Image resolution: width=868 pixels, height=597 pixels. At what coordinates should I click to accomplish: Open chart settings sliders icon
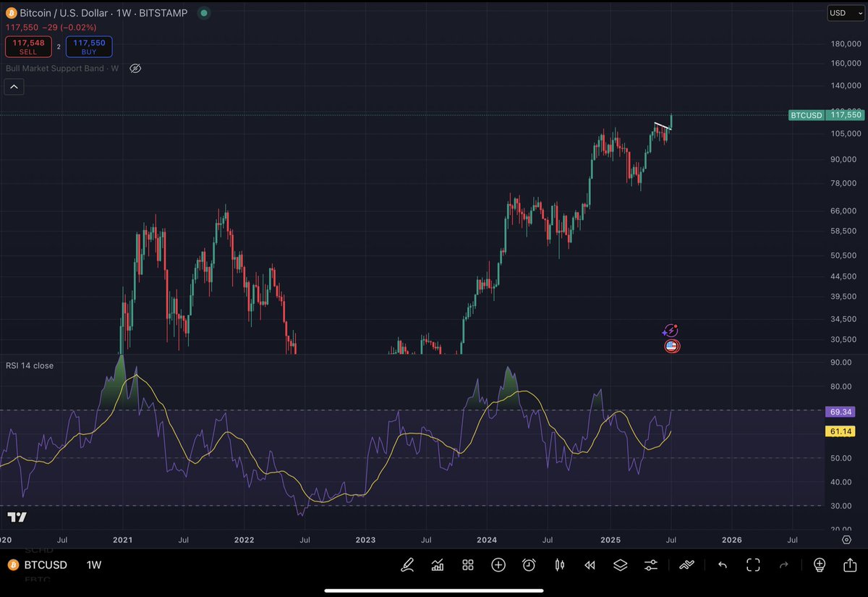(x=651, y=565)
